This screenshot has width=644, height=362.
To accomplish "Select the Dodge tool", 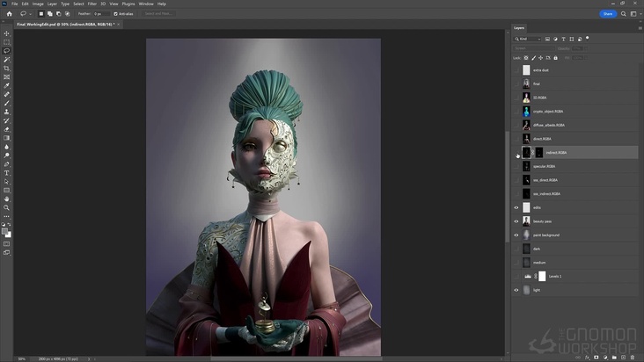I will (x=6, y=156).
